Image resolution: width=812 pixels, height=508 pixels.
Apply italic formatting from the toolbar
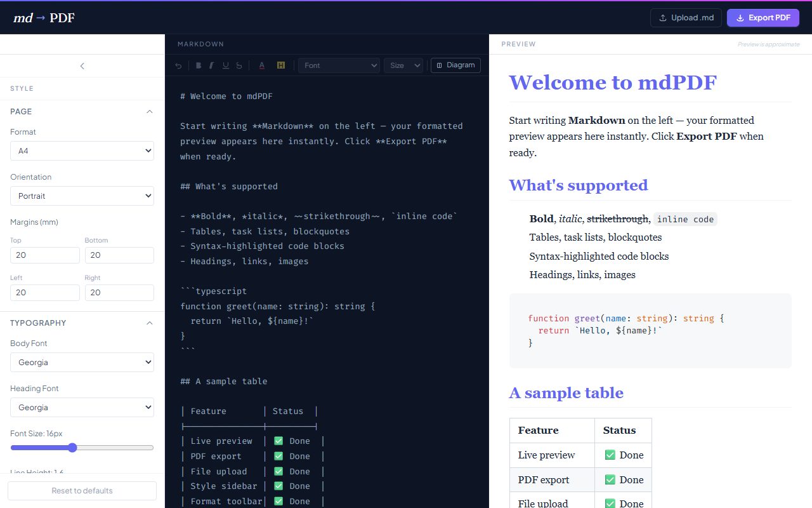pyautogui.click(x=212, y=65)
